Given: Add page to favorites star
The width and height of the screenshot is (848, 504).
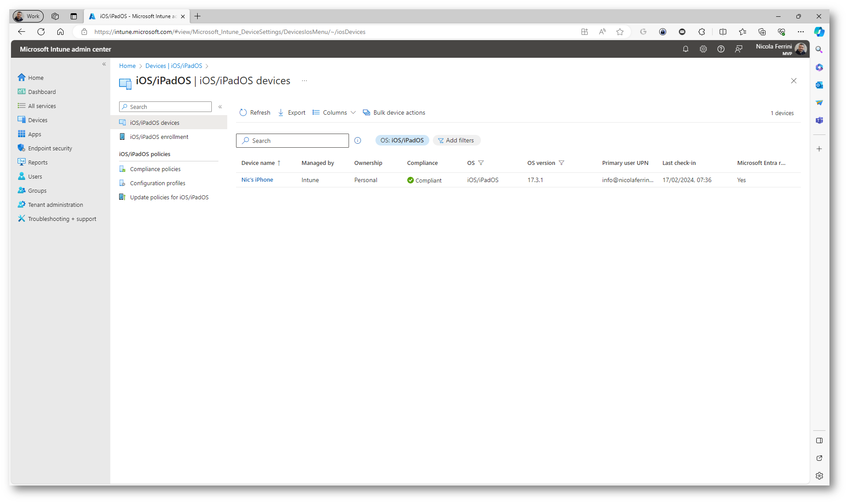Looking at the screenshot, I should [x=620, y=32].
